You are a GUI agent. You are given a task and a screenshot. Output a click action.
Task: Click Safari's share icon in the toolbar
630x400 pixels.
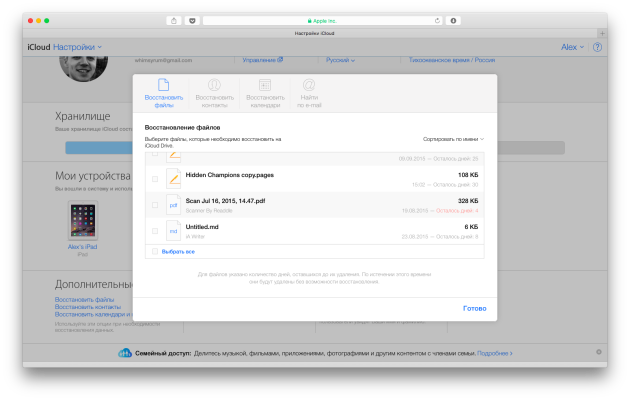tap(174, 20)
